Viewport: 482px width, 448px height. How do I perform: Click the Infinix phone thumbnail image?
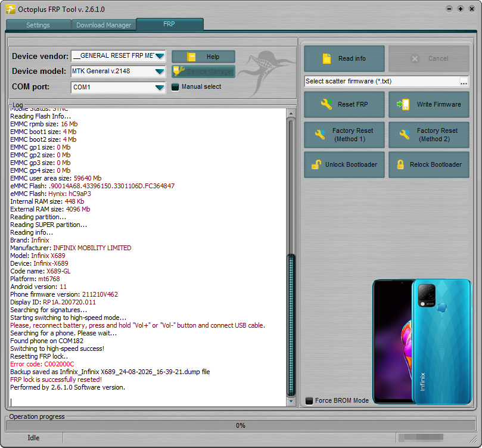tap(422, 342)
